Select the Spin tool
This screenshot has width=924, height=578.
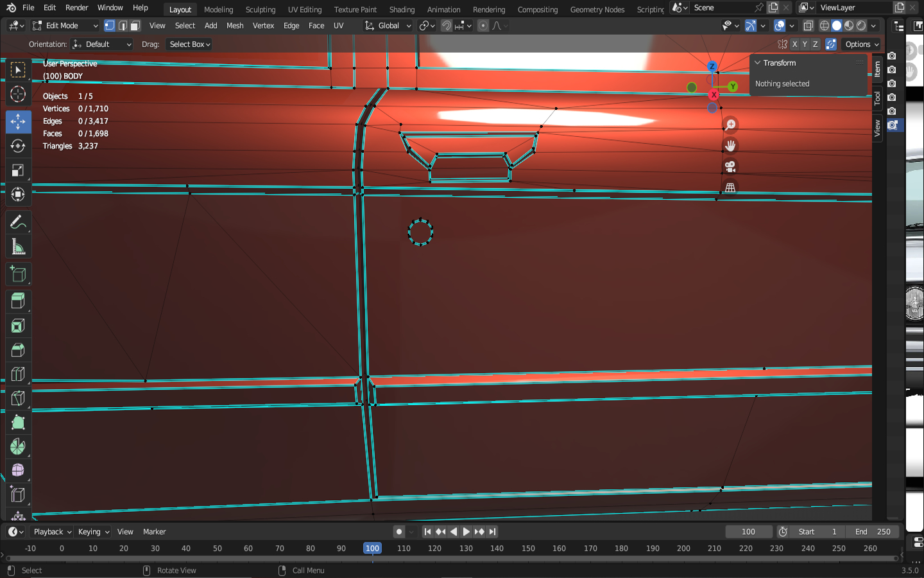pyautogui.click(x=18, y=446)
